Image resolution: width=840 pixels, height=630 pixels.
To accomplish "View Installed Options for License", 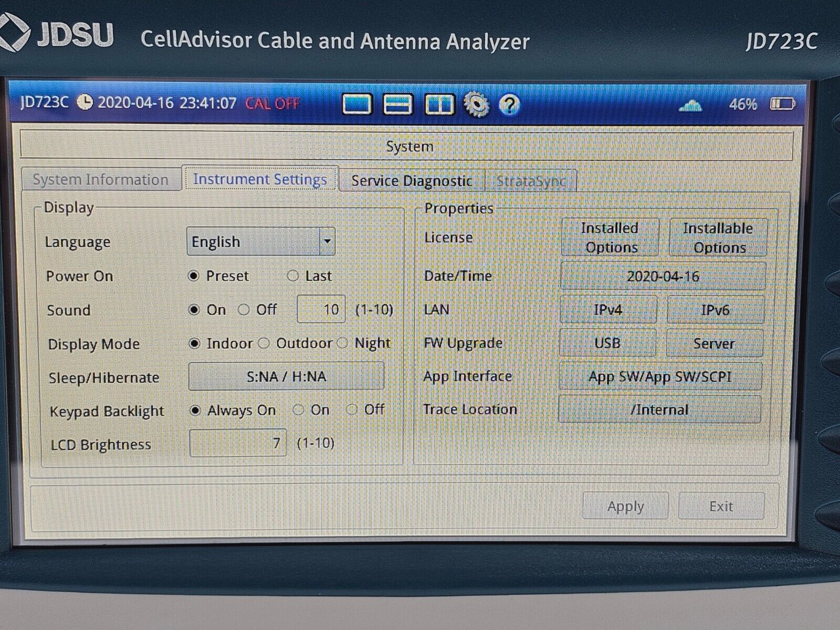I will click(x=610, y=237).
